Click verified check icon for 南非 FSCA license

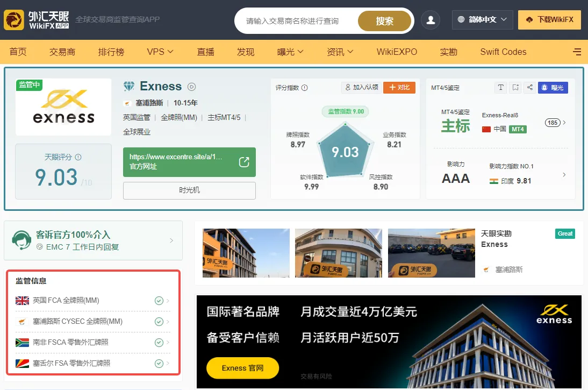coord(159,342)
